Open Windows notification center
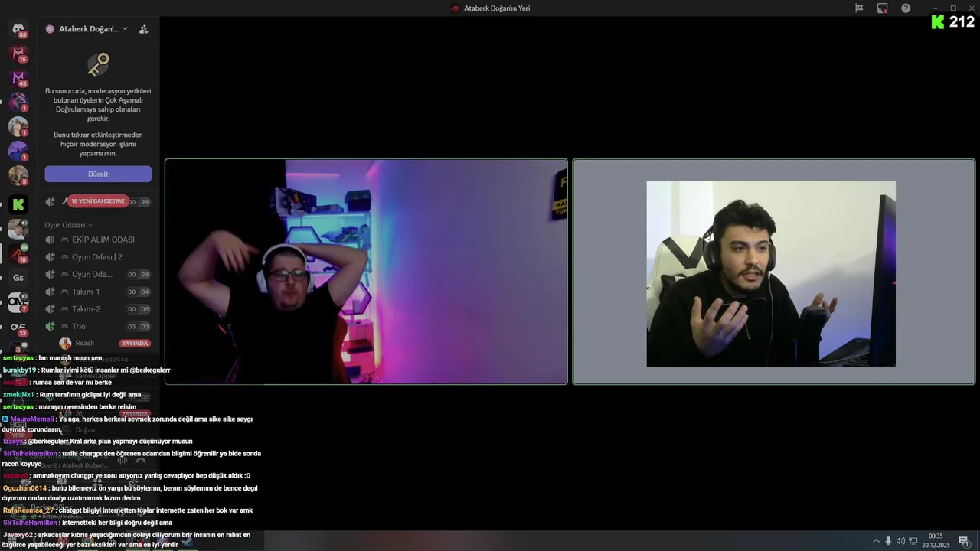Screen dimensions: 980x551 [963, 541]
